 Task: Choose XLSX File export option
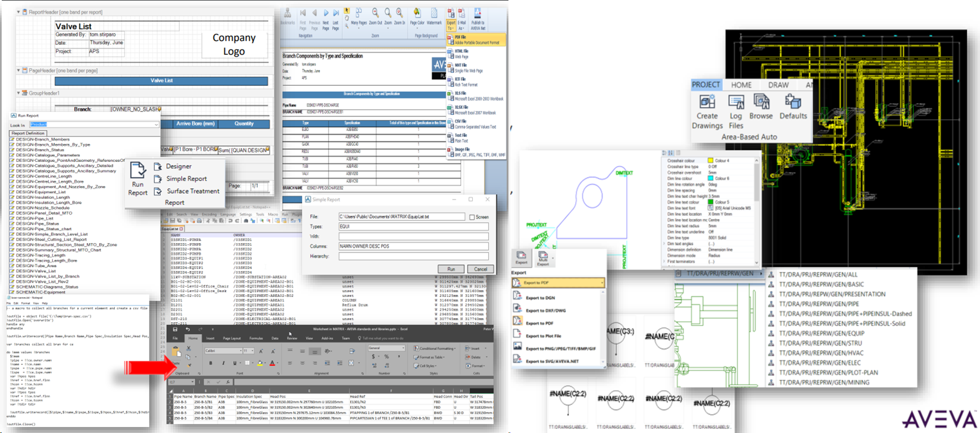476,110
